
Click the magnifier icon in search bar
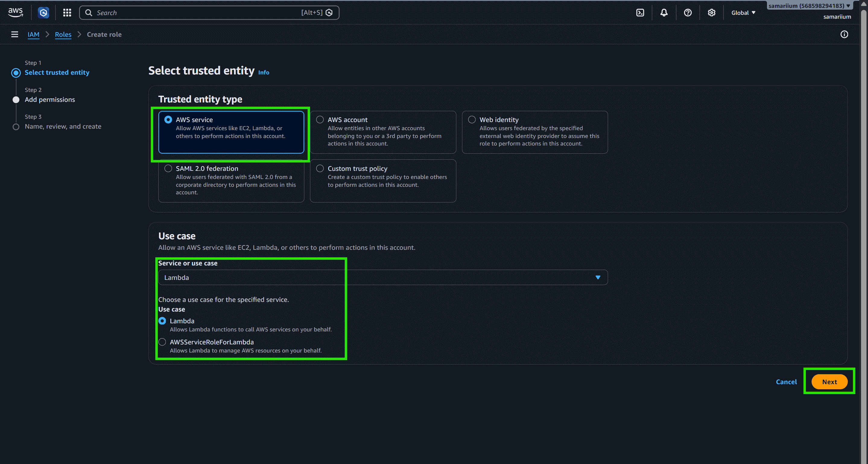coord(89,13)
